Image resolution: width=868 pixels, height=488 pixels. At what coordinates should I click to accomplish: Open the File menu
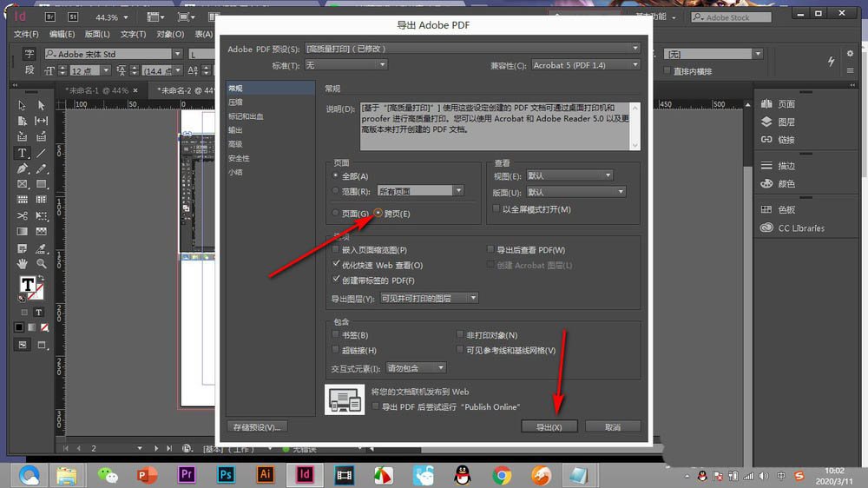point(26,35)
